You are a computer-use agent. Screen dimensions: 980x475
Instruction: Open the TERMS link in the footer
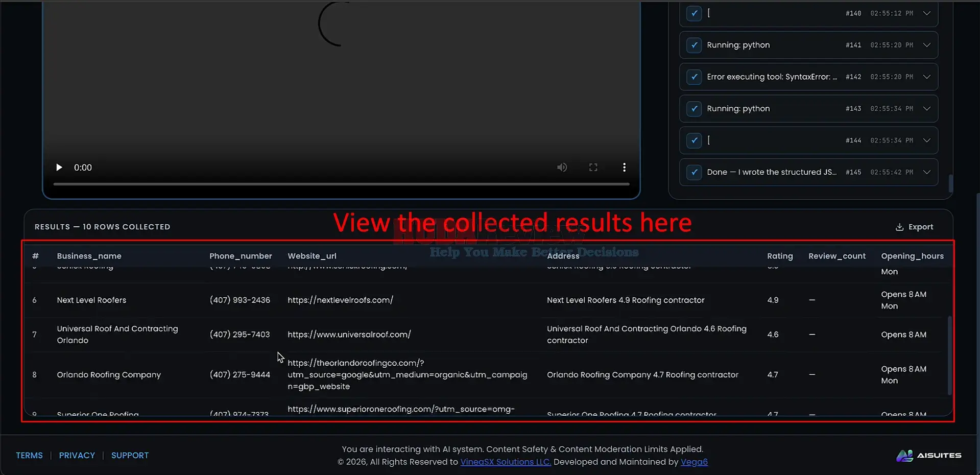[x=29, y=455]
